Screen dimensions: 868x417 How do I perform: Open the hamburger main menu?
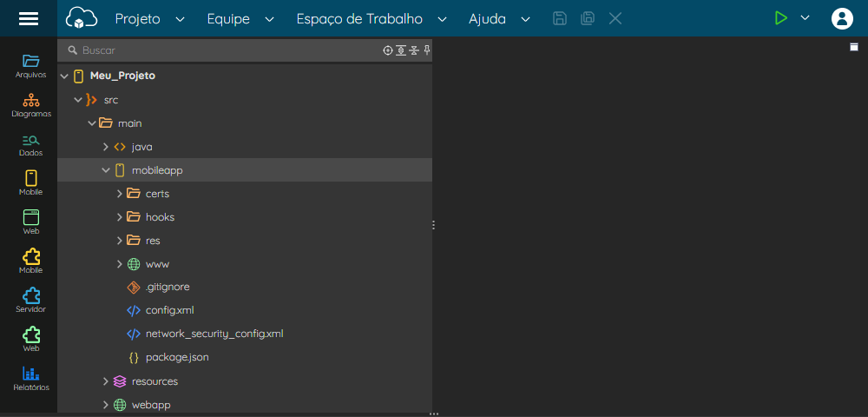click(x=29, y=18)
